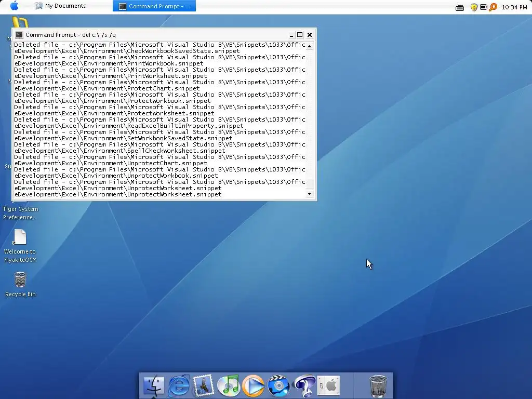Open the Apple menu in the top bar
532x399 pixels.
14,6
